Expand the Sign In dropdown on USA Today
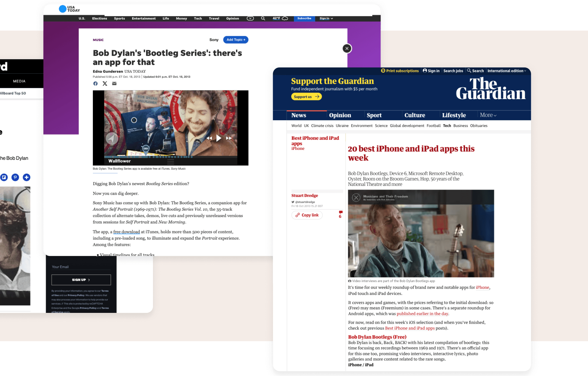Image resolution: width=588 pixels, height=376 pixels. pyautogui.click(x=326, y=19)
